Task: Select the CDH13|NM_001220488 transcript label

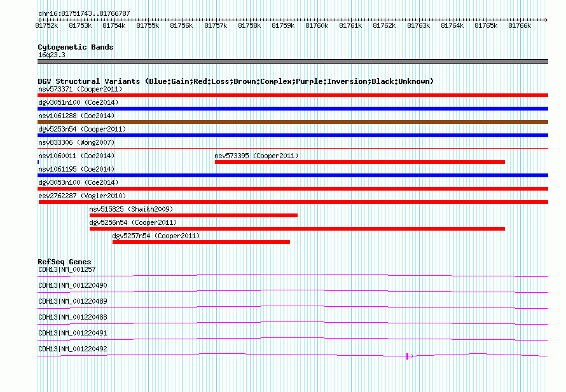Action: pos(72,317)
